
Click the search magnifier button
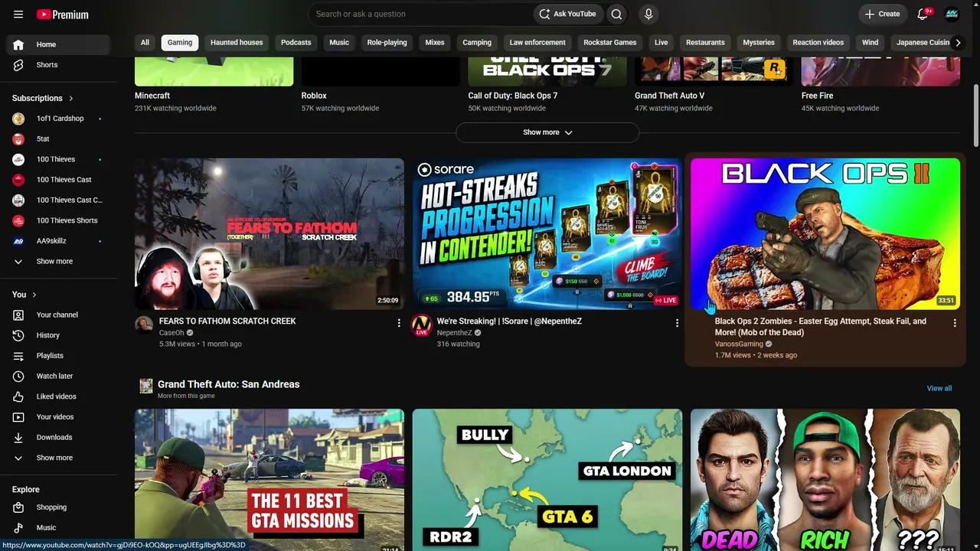[x=616, y=14]
